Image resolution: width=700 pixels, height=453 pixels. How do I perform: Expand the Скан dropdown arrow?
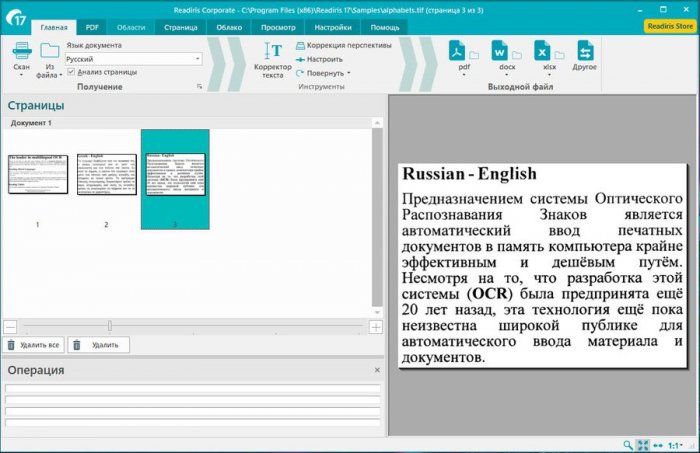(21, 75)
